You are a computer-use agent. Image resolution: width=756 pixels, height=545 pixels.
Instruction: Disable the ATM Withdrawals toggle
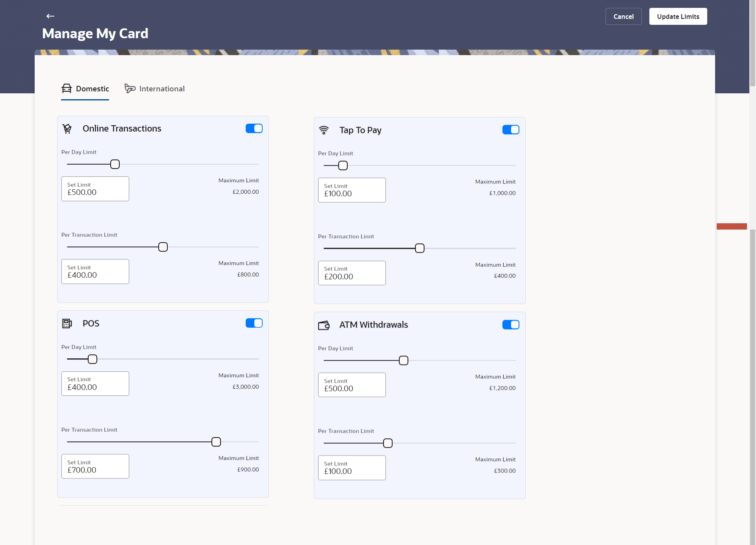pos(511,325)
